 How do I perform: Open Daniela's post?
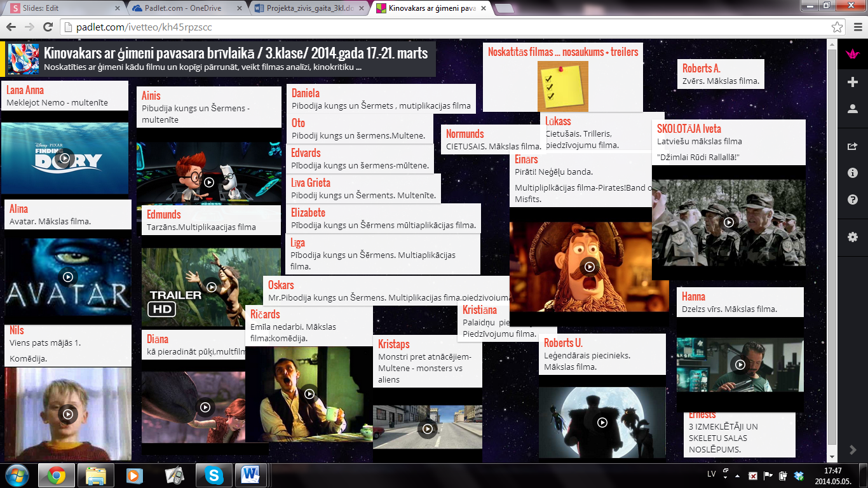[x=381, y=99]
